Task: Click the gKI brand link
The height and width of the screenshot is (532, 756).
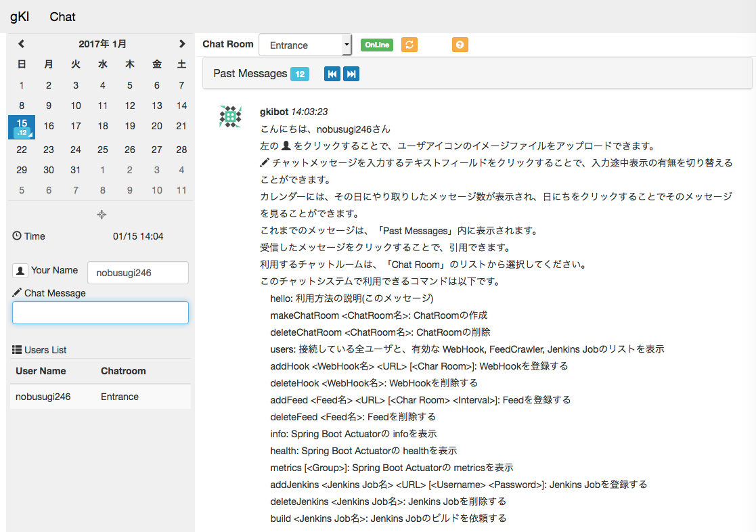Action: (20, 17)
